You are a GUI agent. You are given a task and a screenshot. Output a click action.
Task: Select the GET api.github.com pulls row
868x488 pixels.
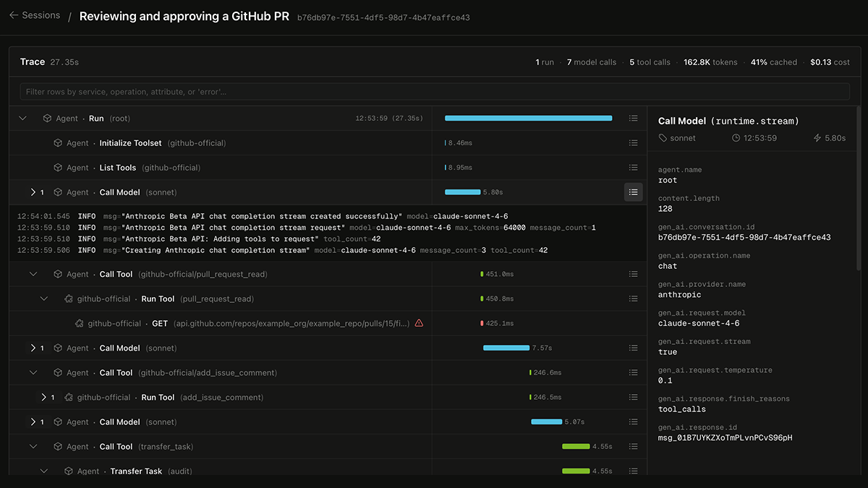pos(328,323)
